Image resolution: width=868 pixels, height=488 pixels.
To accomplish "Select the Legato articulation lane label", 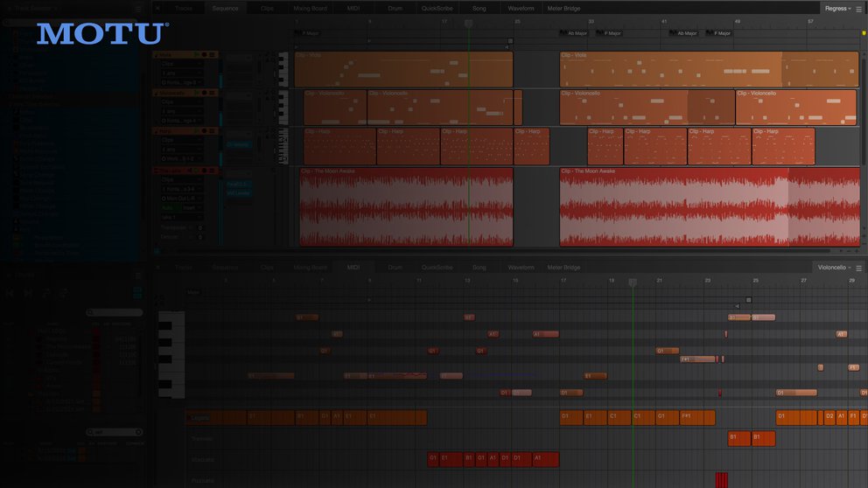I will click(x=200, y=418).
